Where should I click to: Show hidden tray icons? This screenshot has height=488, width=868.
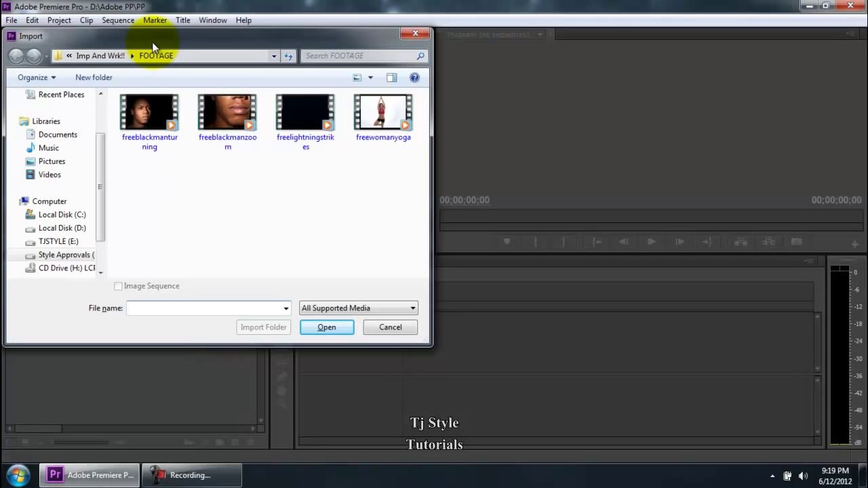772,476
